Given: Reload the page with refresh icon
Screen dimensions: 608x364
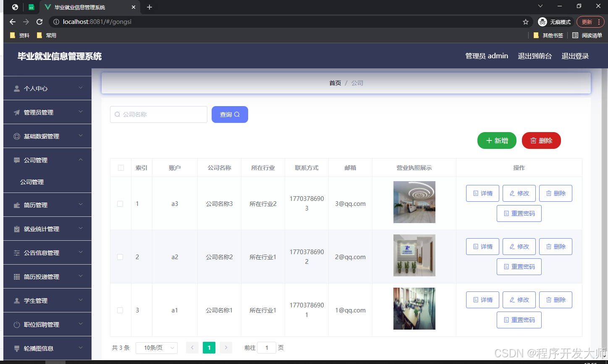Looking at the screenshot, I should (x=39, y=22).
